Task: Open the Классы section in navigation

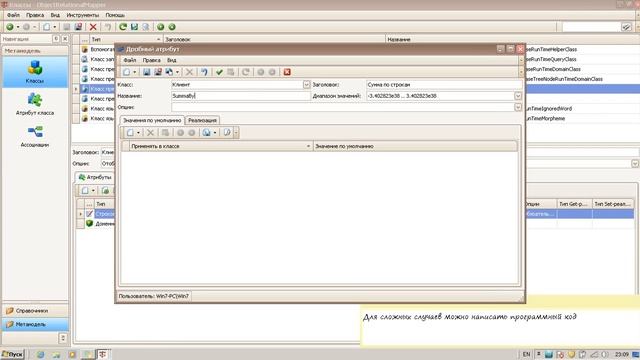Action: 35,72
